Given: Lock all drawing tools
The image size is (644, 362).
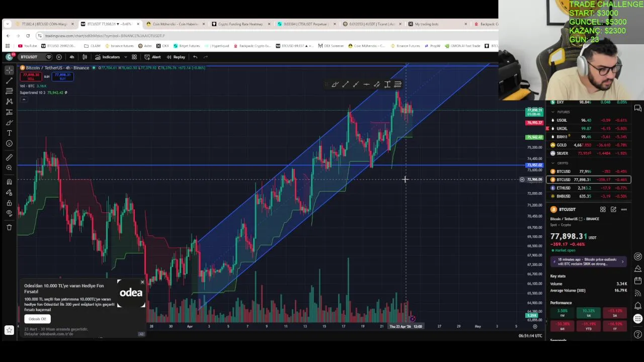Looking at the screenshot, I should tap(9, 203).
